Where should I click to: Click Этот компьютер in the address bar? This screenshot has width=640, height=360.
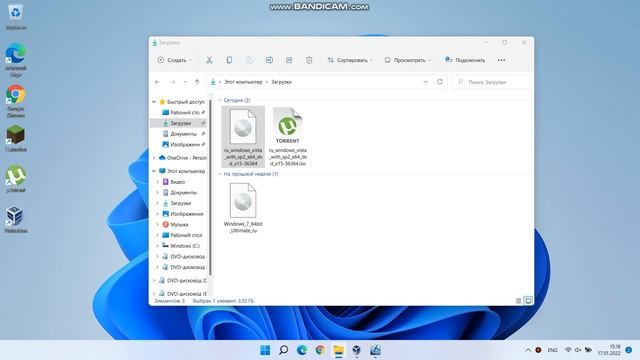coord(243,82)
